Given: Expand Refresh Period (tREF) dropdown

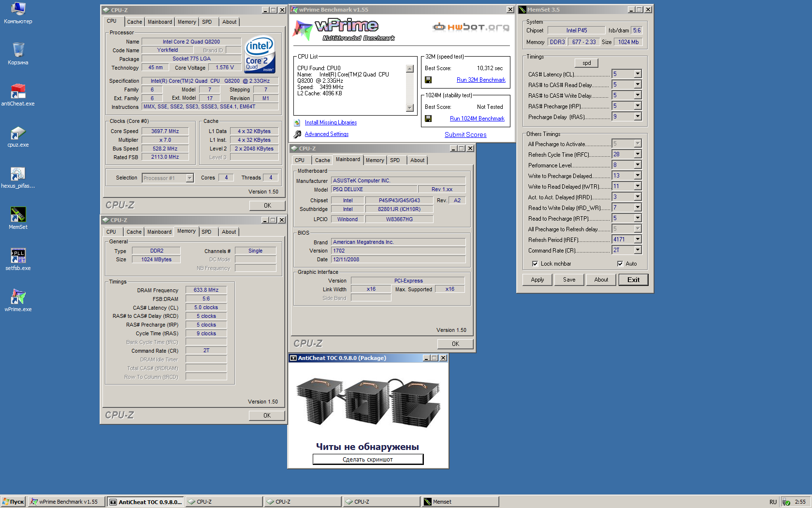Looking at the screenshot, I should (638, 239).
